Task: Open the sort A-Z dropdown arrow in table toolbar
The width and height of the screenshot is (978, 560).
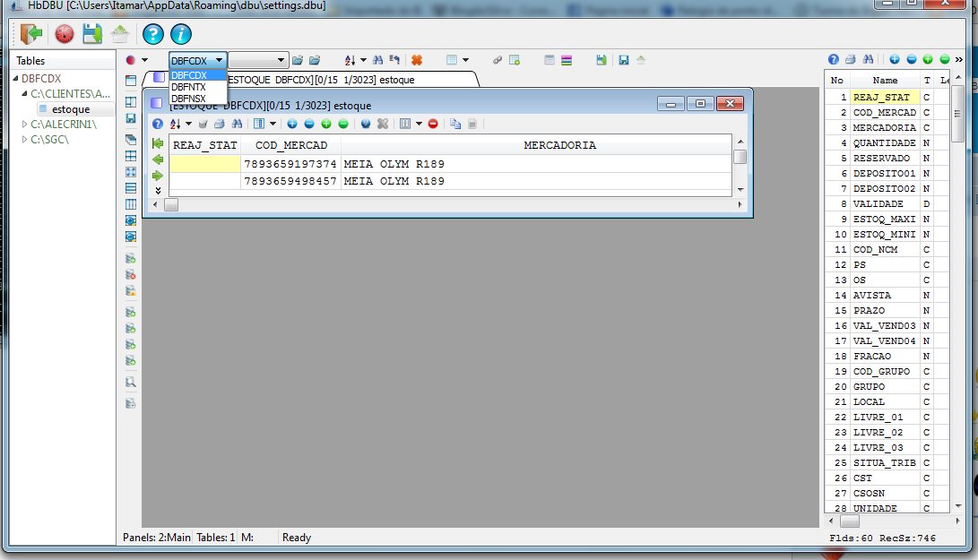Action: click(363, 60)
